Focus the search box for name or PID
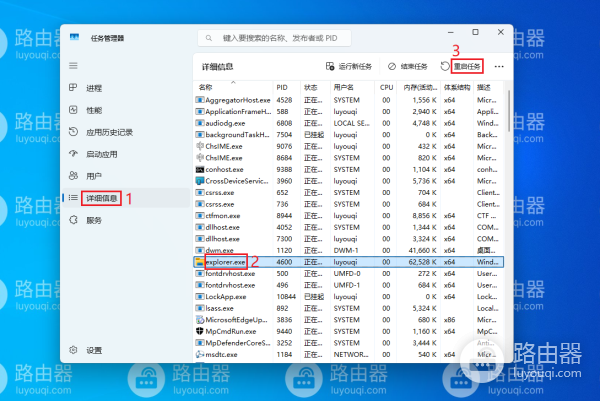 (x=274, y=38)
